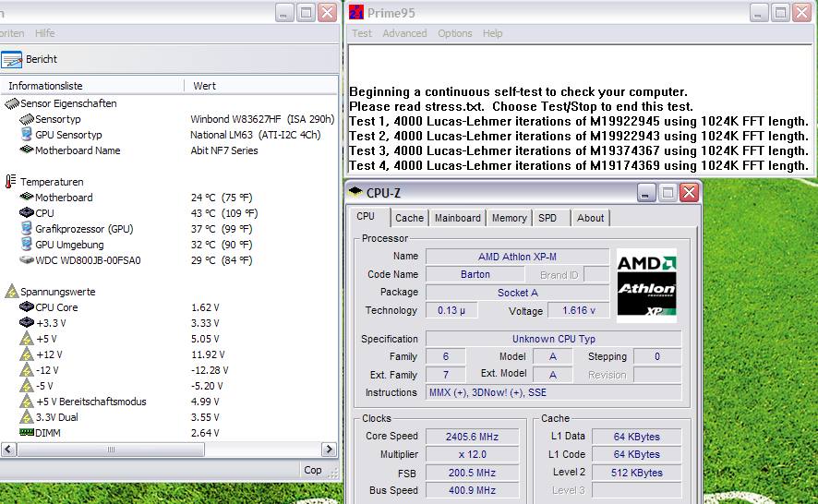This screenshot has height=504, width=818.
Task: Click the WDC WD800JB hard drive icon
Action: [x=27, y=259]
